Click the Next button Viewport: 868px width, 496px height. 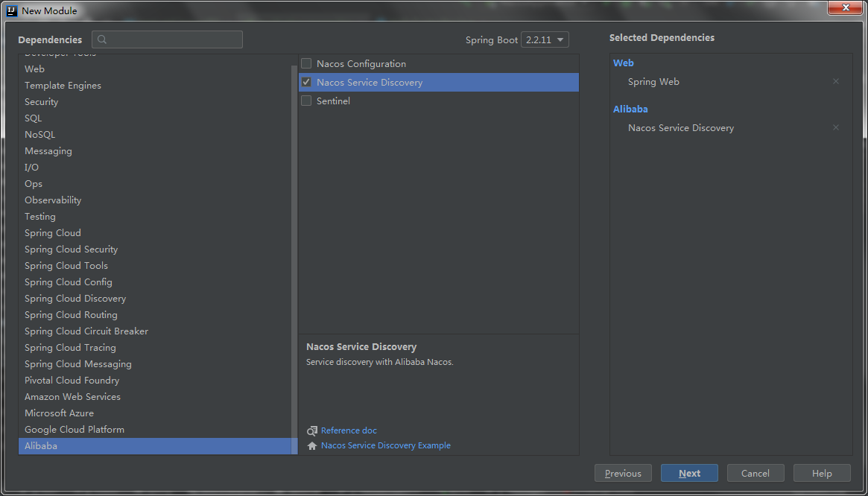click(x=689, y=474)
